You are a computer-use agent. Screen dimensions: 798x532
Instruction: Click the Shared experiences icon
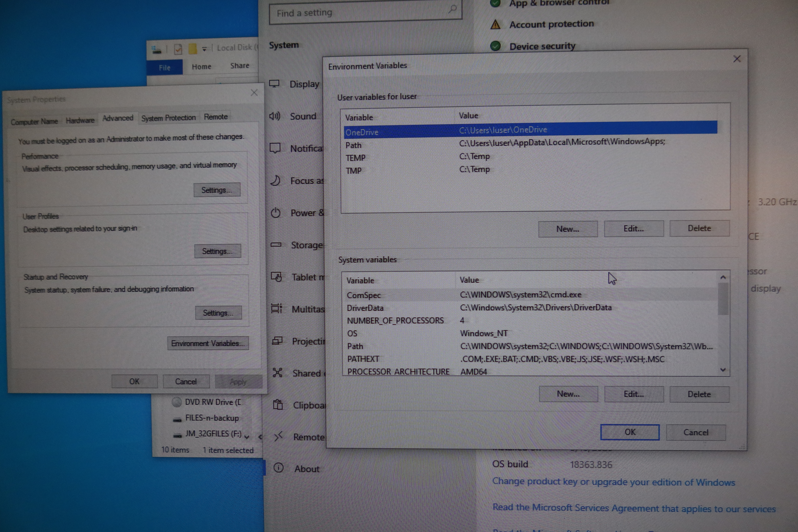(x=278, y=373)
